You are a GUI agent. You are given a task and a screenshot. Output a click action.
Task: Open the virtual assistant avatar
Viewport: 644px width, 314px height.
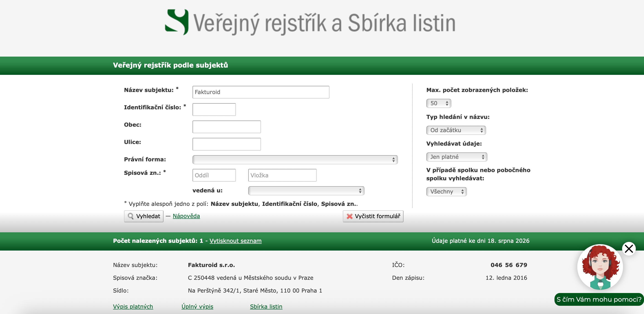coord(600,267)
